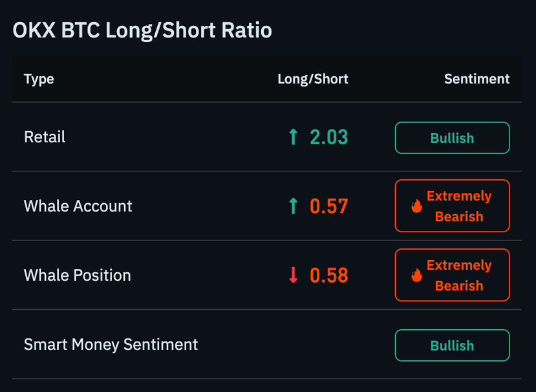Click the flame icon in Whale Position sentiment
The height and width of the screenshot is (392, 536).
pyautogui.click(x=416, y=275)
